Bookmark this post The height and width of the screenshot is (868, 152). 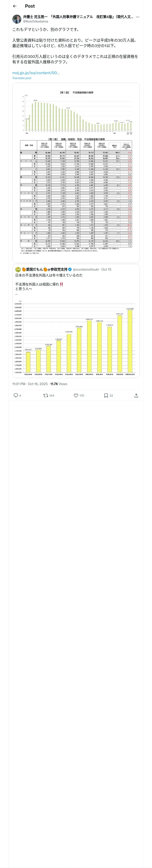[106, 395]
